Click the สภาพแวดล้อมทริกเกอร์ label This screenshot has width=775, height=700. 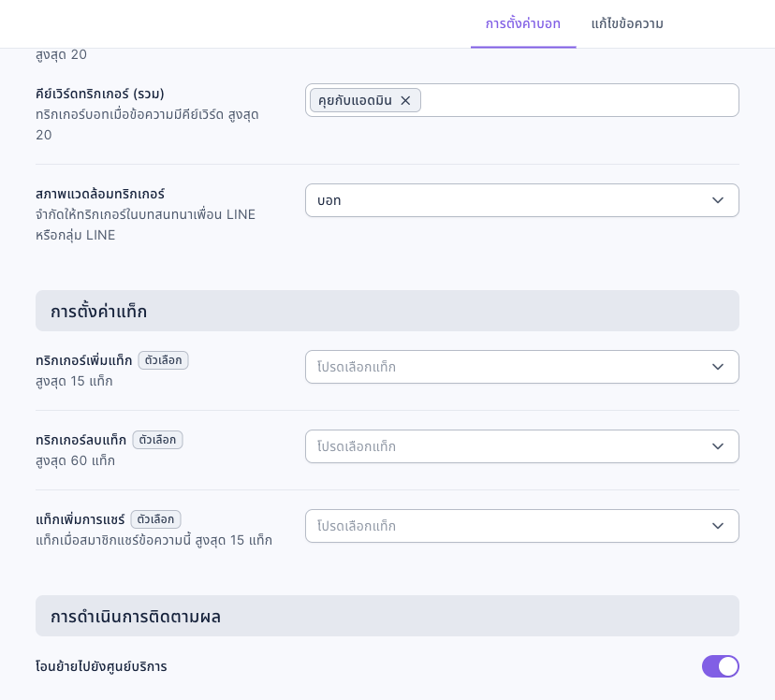(x=100, y=194)
